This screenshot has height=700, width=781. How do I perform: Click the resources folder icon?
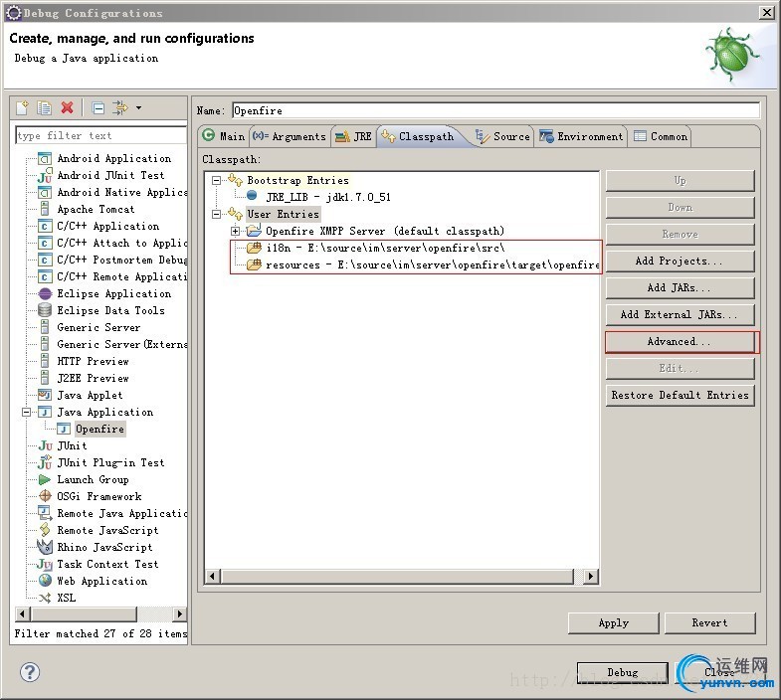point(254,264)
